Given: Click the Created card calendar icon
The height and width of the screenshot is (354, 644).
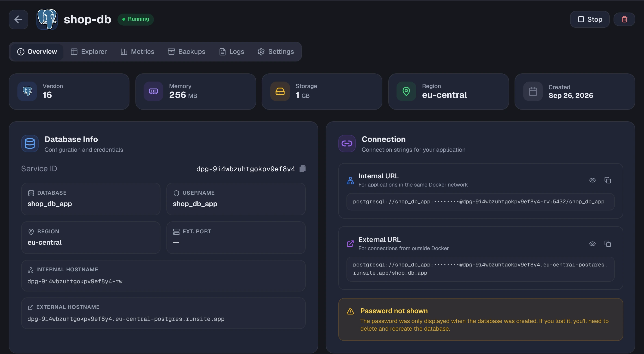Looking at the screenshot, I should pyautogui.click(x=533, y=91).
